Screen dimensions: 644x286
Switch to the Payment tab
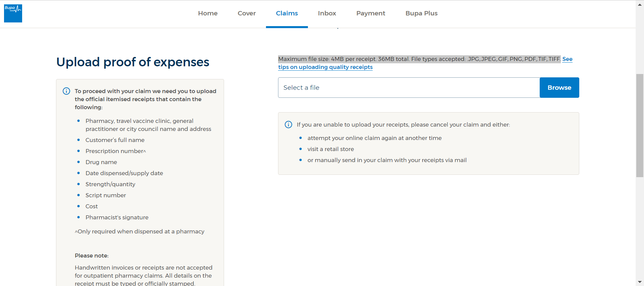[371, 13]
